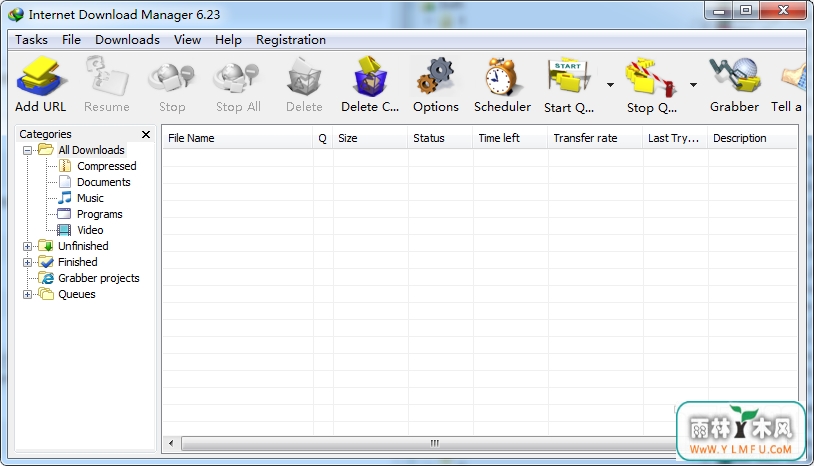Select the Compressed category
Image resolution: width=814 pixels, height=466 pixels.
(106, 166)
